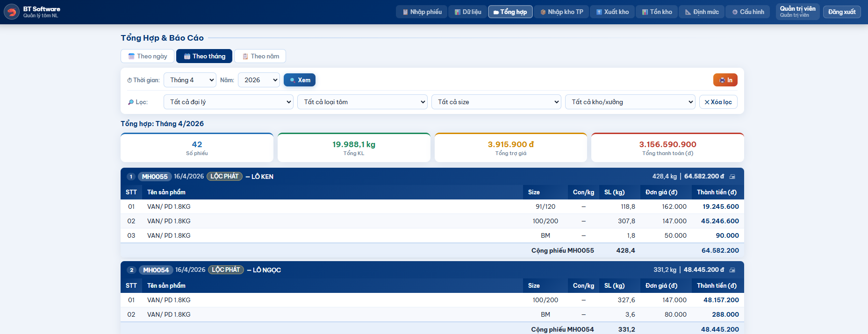Screen dimensions: 868x334
Task: Open Định mức settings page
Action: click(x=702, y=12)
